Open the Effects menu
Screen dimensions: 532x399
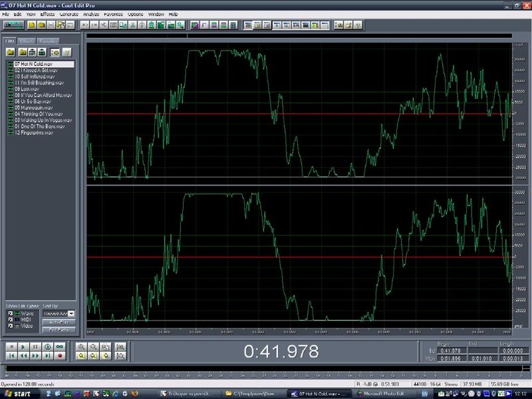pos(47,14)
